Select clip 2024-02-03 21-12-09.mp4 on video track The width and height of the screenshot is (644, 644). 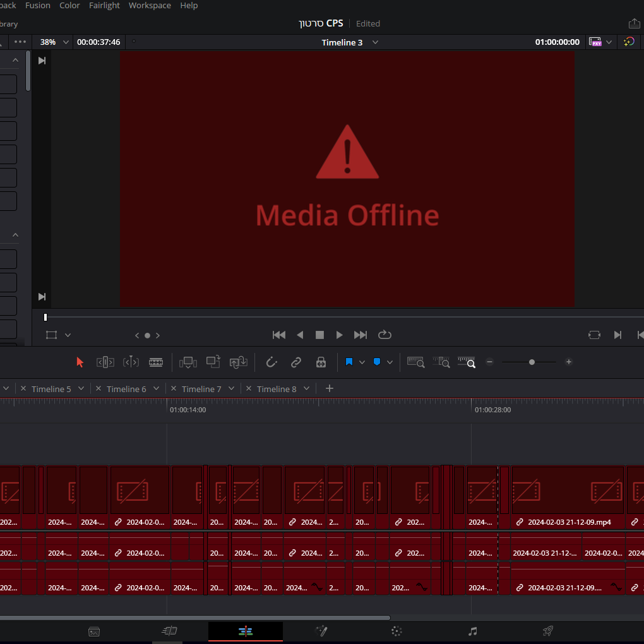point(567,496)
